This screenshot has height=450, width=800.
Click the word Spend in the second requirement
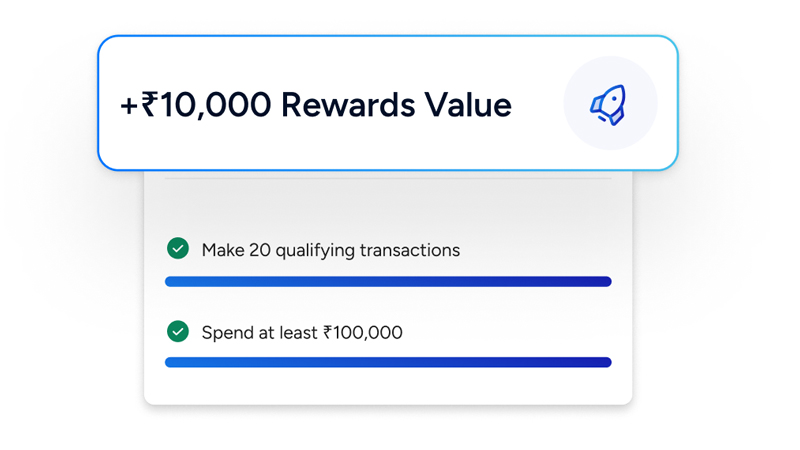pyautogui.click(x=226, y=332)
